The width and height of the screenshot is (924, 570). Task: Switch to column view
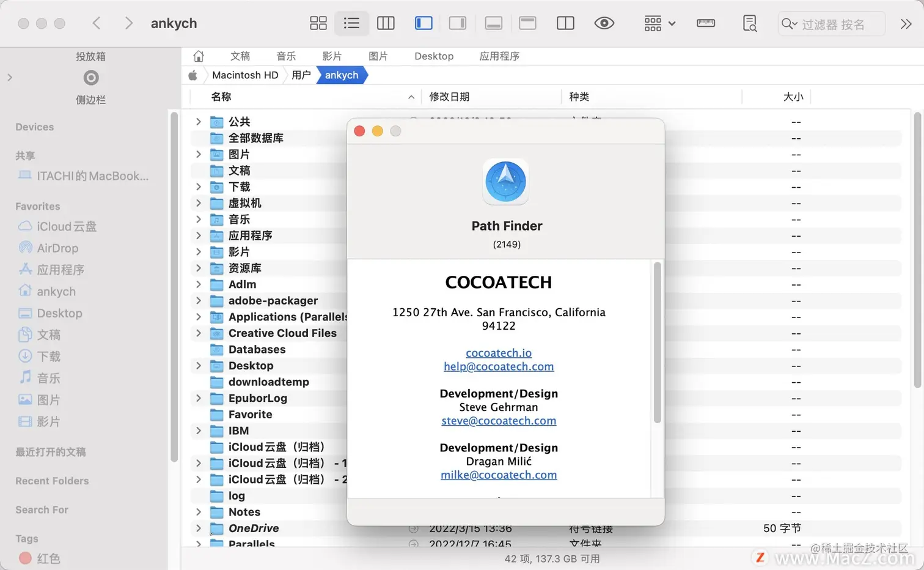point(386,23)
